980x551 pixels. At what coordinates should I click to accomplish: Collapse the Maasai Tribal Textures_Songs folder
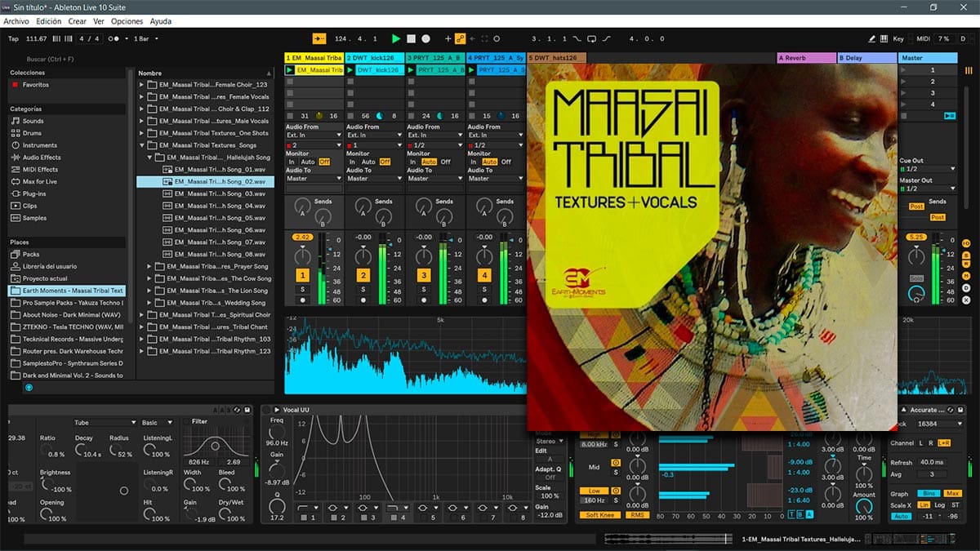[x=141, y=145]
